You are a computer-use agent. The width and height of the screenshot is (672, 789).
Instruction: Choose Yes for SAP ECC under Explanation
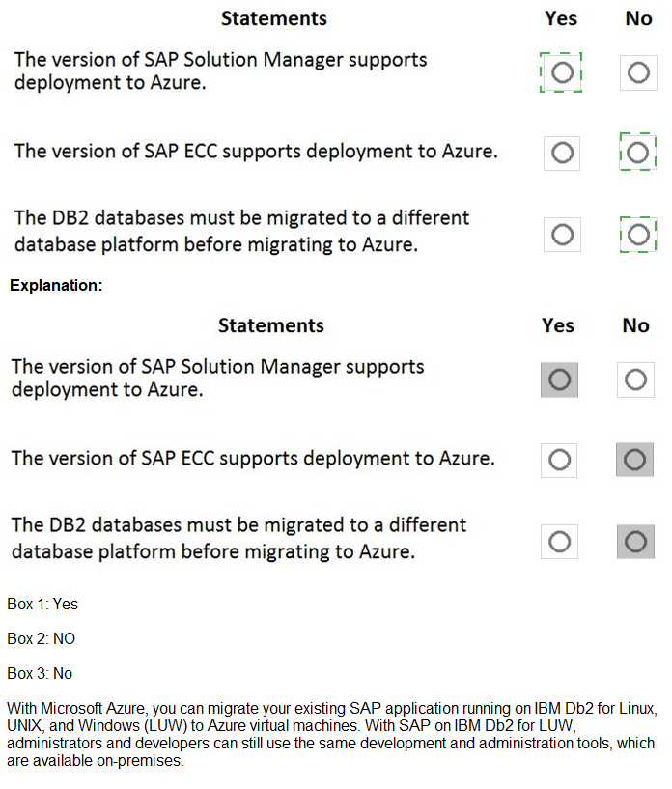[x=559, y=460]
